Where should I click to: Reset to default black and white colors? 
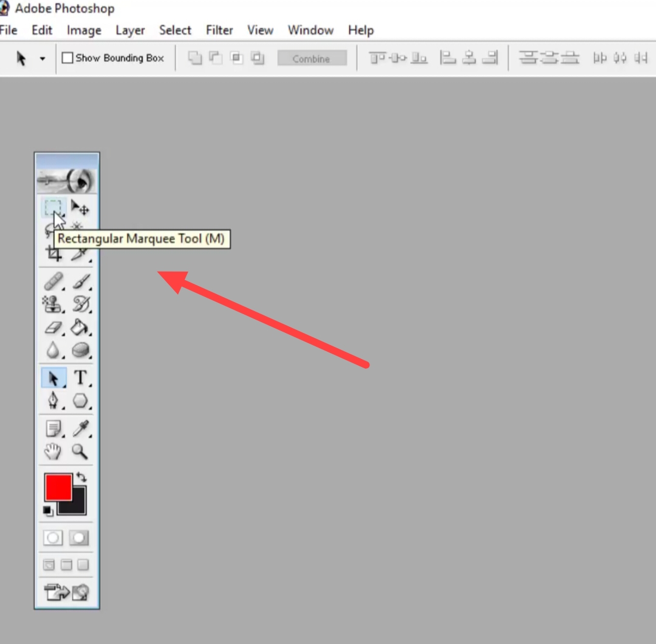pyautogui.click(x=48, y=511)
